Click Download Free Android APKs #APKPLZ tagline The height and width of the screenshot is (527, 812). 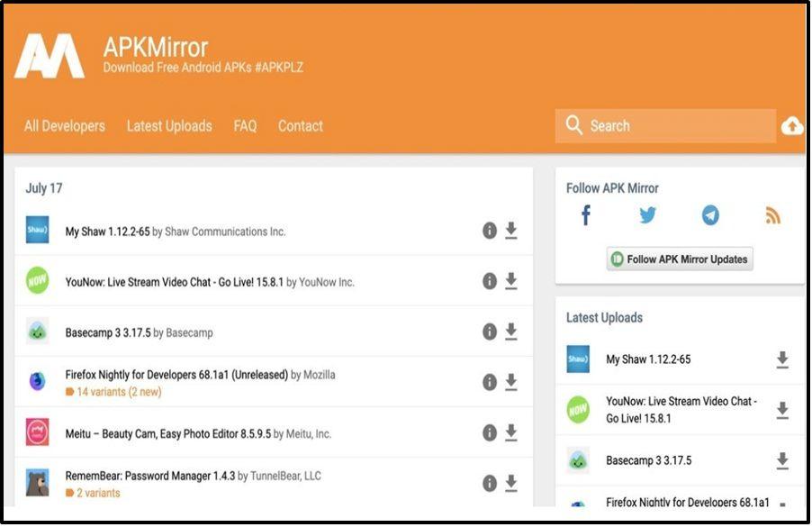coord(203,68)
